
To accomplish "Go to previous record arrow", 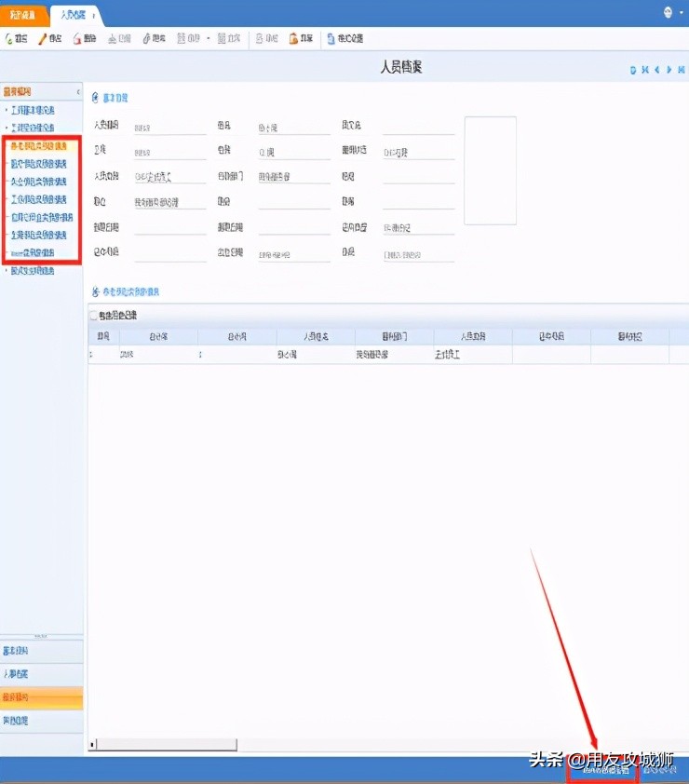I will (x=657, y=70).
